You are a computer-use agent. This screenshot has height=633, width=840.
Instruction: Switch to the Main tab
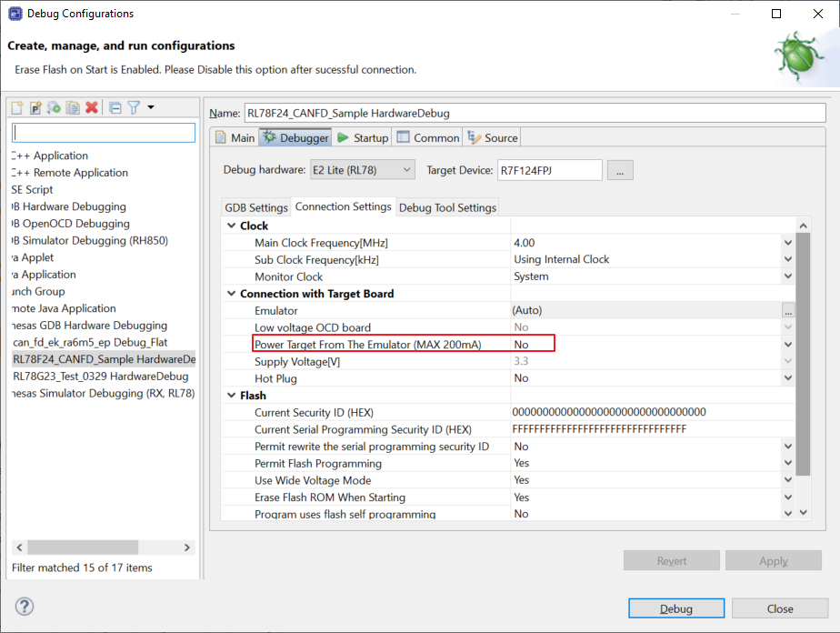(x=235, y=137)
